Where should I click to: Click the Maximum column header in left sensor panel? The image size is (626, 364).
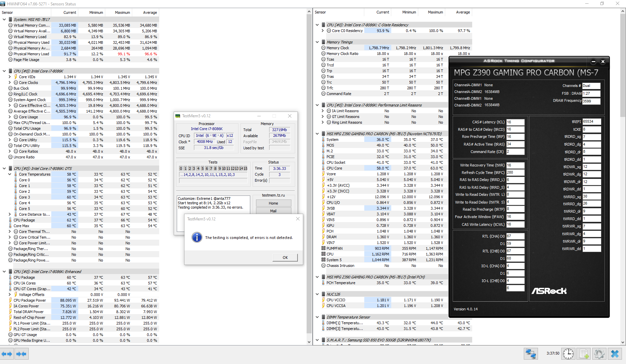pyautogui.click(x=118, y=12)
